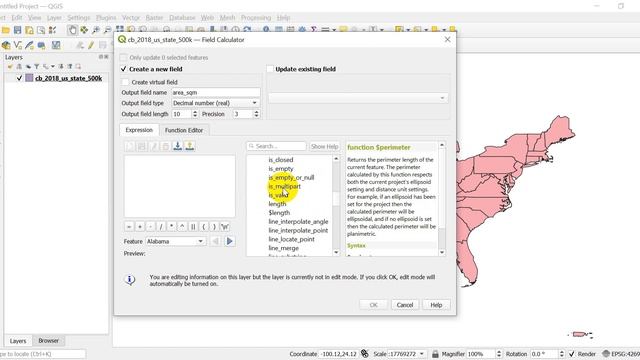Screen dimensions: 640x360
Task: Check Update existing field checkbox
Action: click(x=270, y=69)
